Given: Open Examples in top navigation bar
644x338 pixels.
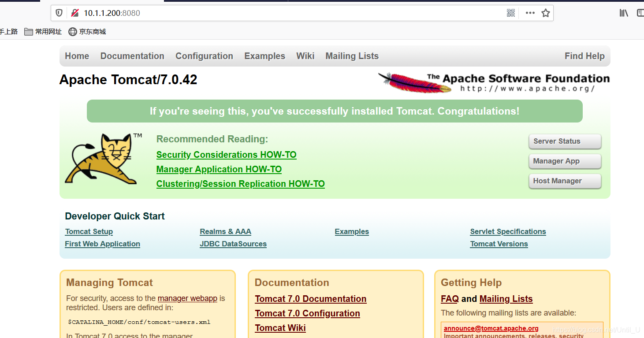Looking at the screenshot, I should (264, 56).
